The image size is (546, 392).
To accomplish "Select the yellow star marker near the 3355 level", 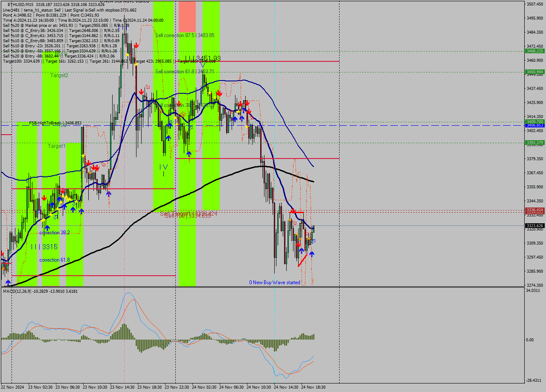I will tap(63, 196).
